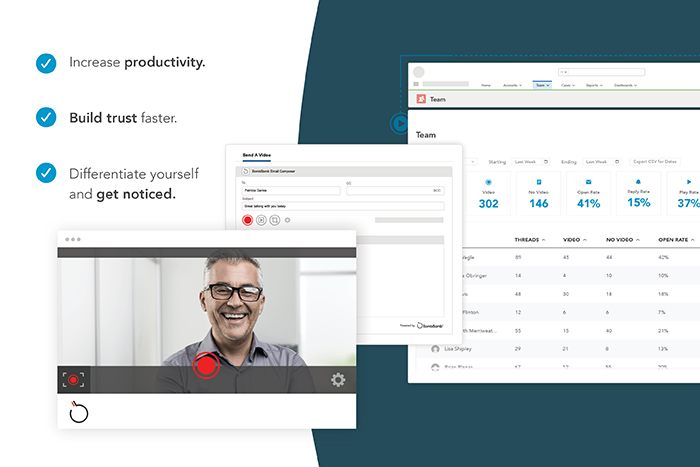
Task: Open the app launcher grid icon in the dashboard
Action: click(x=416, y=84)
